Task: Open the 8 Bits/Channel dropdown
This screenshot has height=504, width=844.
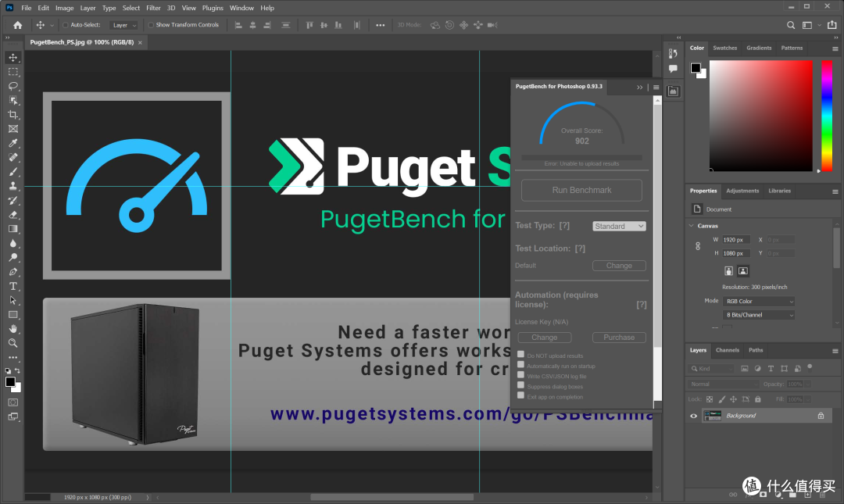Action: tap(759, 315)
